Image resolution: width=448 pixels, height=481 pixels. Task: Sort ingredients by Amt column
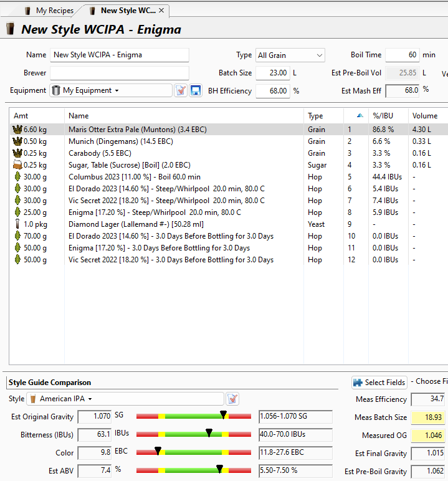point(37,116)
